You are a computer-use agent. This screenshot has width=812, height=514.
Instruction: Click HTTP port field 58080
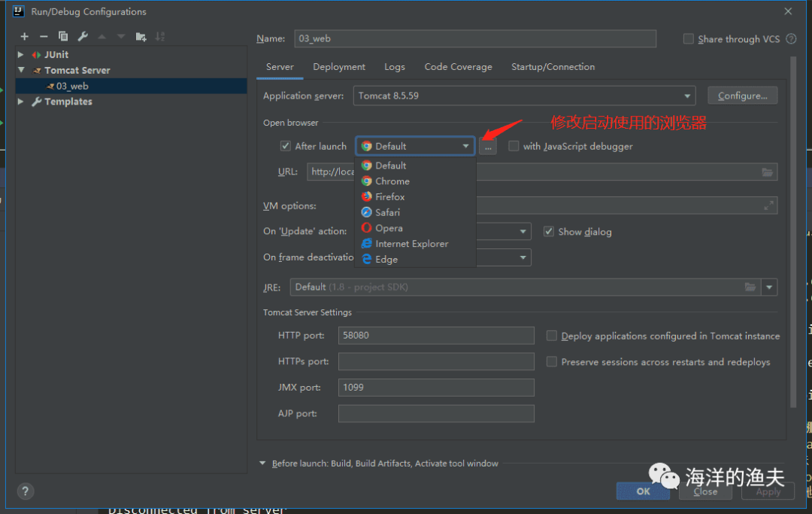[436, 335]
